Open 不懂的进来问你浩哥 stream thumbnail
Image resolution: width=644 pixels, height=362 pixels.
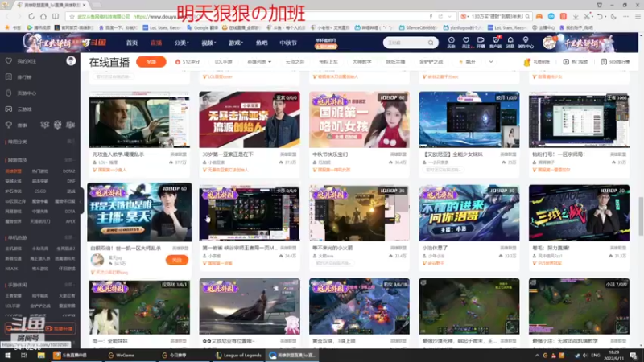click(469, 213)
